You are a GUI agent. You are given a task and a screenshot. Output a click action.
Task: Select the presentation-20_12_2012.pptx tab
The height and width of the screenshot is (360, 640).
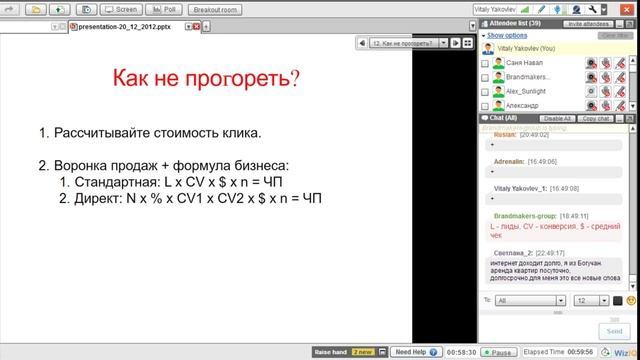[124, 27]
